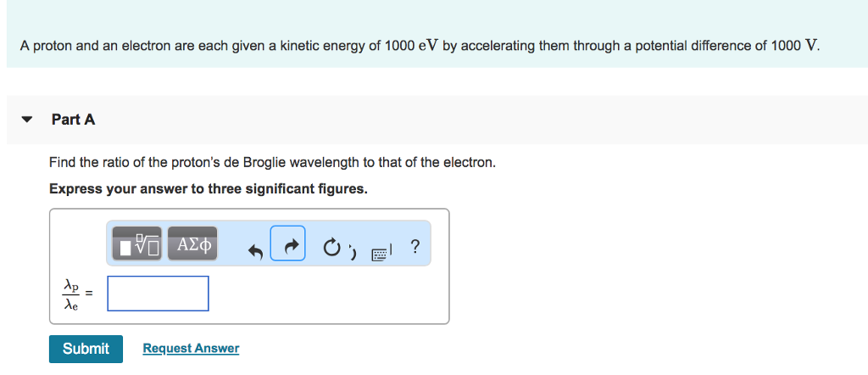Follow the Request Answer link

pyautogui.click(x=191, y=349)
